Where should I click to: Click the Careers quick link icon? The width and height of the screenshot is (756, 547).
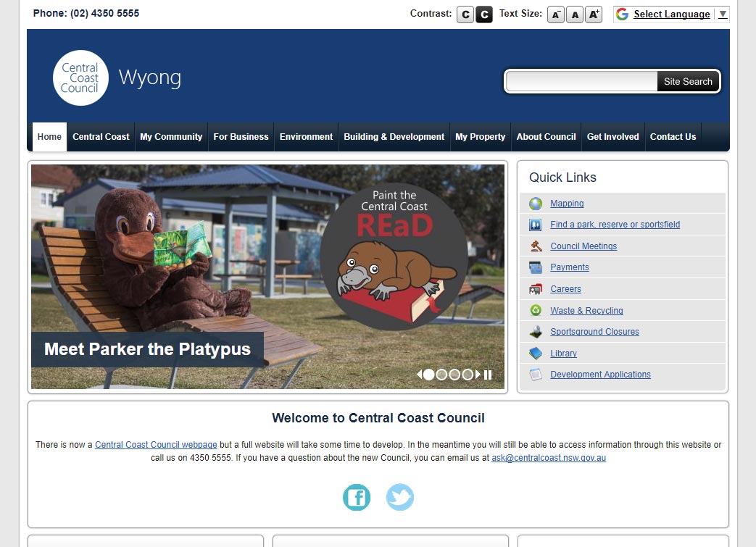click(x=535, y=289)
